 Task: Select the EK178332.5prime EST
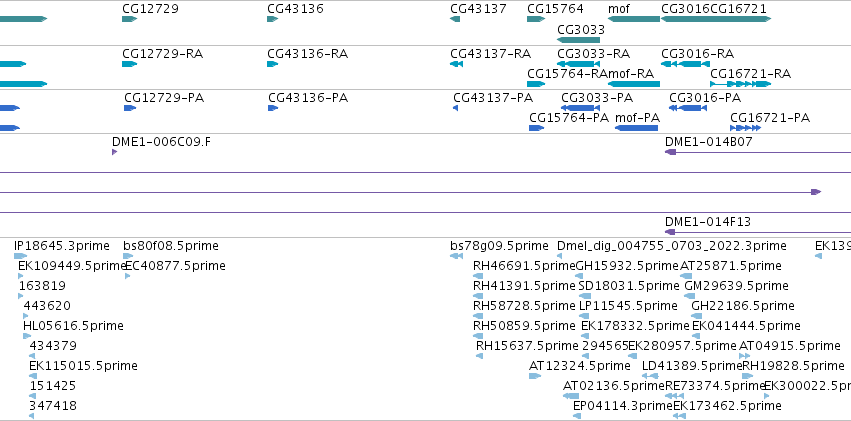pos(585,336)
